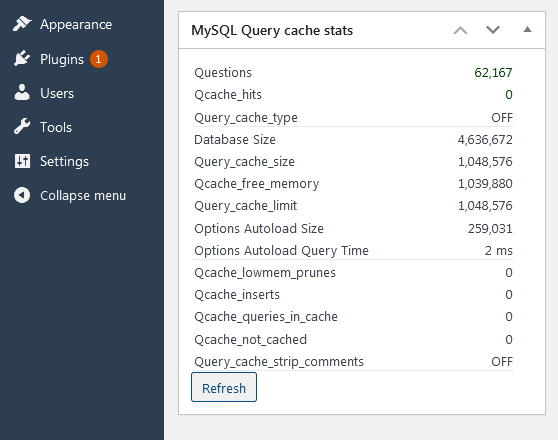Select the Collapse menu link
Viewport: 558px width, 440px height.
[82, 195]
